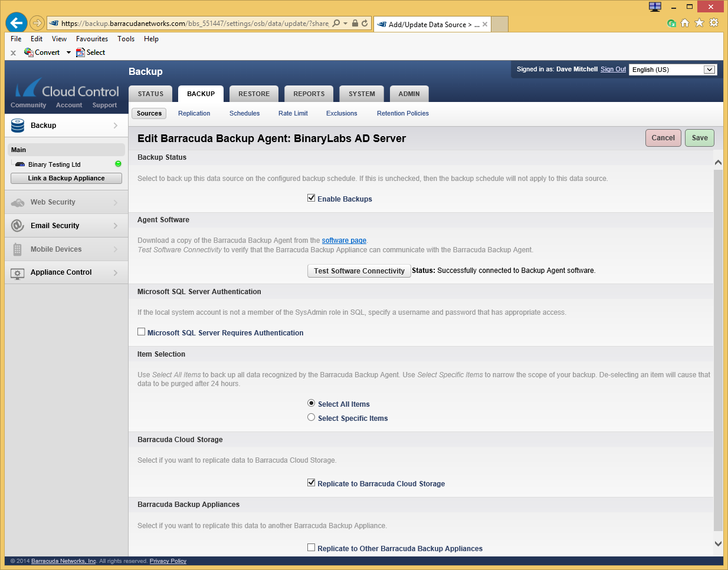Click the vertical page scrollbar thumb

718,350
